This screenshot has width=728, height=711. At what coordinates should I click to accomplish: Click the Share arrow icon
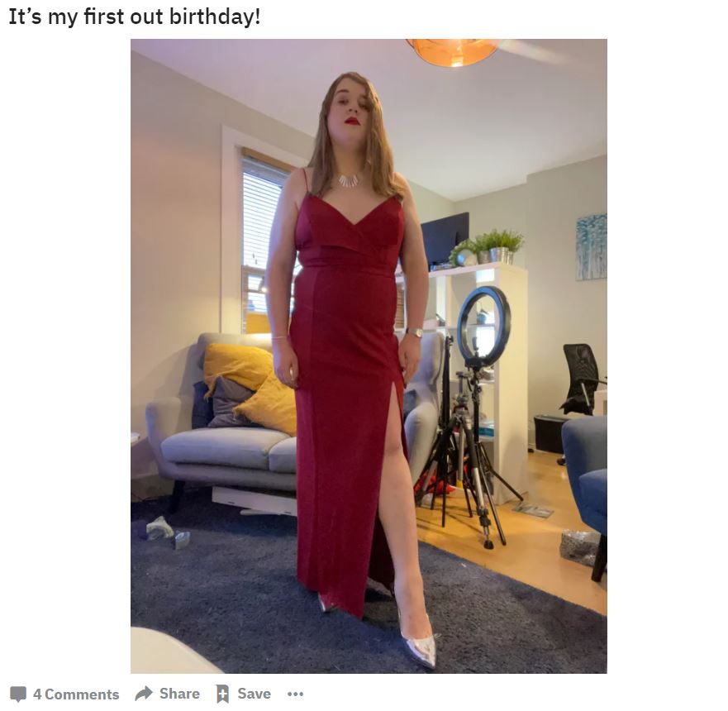click(x=144, y=694)
